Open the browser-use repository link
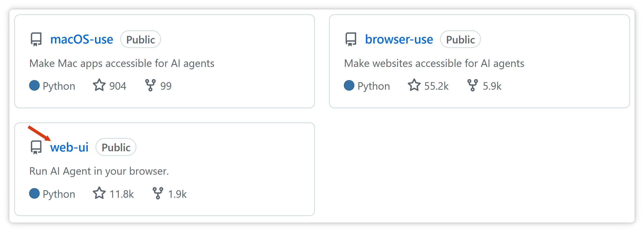 [399, 39]
